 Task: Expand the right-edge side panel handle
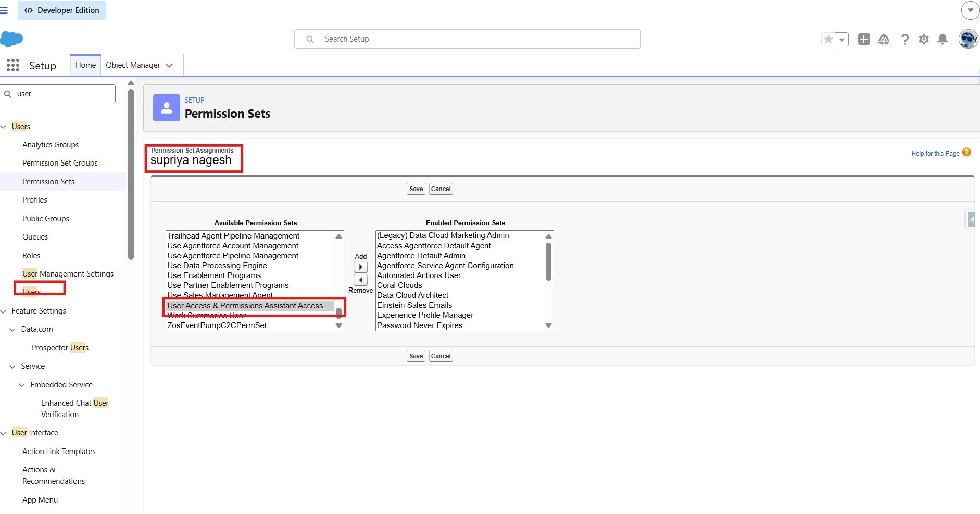click(971, 220)
